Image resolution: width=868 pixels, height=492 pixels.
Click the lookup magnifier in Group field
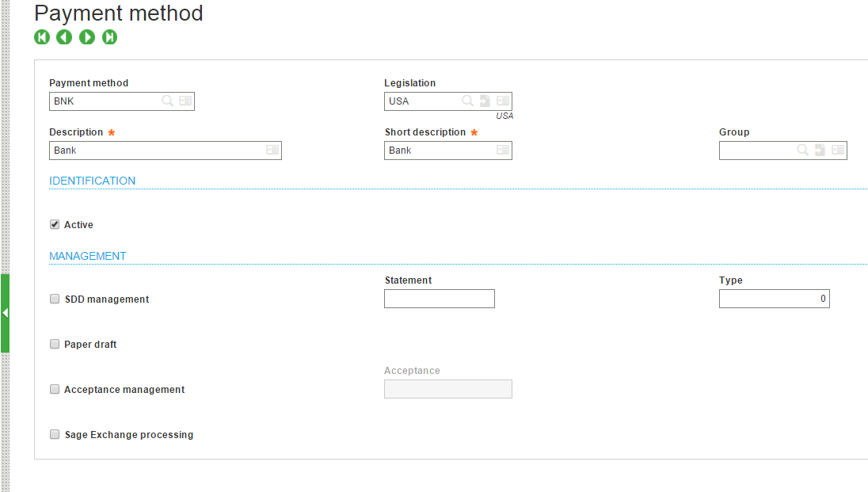803,150
